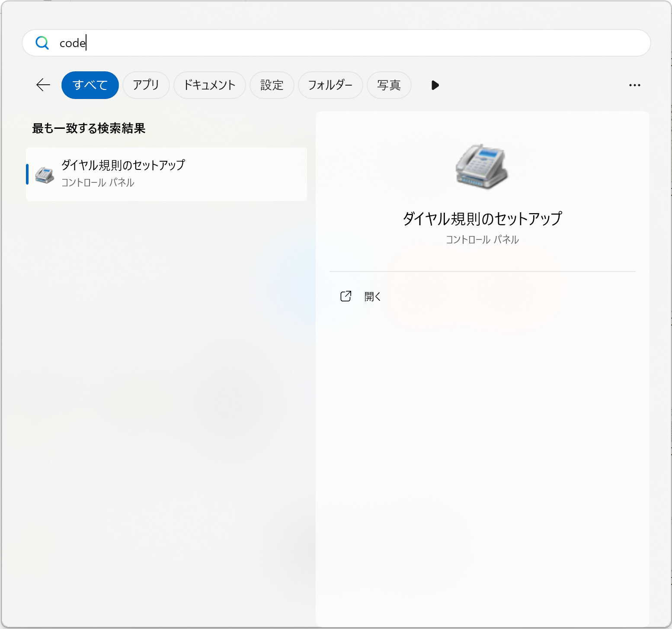
Task: Click 開く to launch the result
Action: click(372, 297)
